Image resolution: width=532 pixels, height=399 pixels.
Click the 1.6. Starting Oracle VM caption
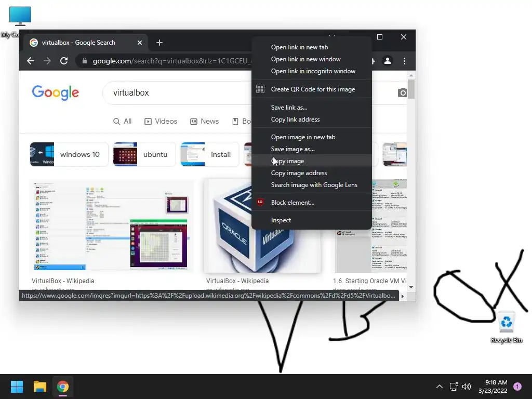point(370,281)
